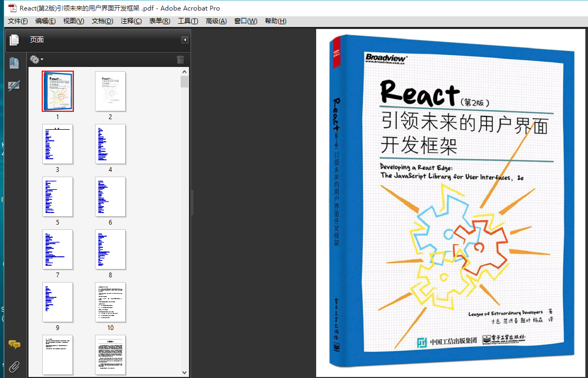This screenshot has height=378, width=588.
Task: Click the Adobe PDF icon in title bar
Action: tap(12, 8)
